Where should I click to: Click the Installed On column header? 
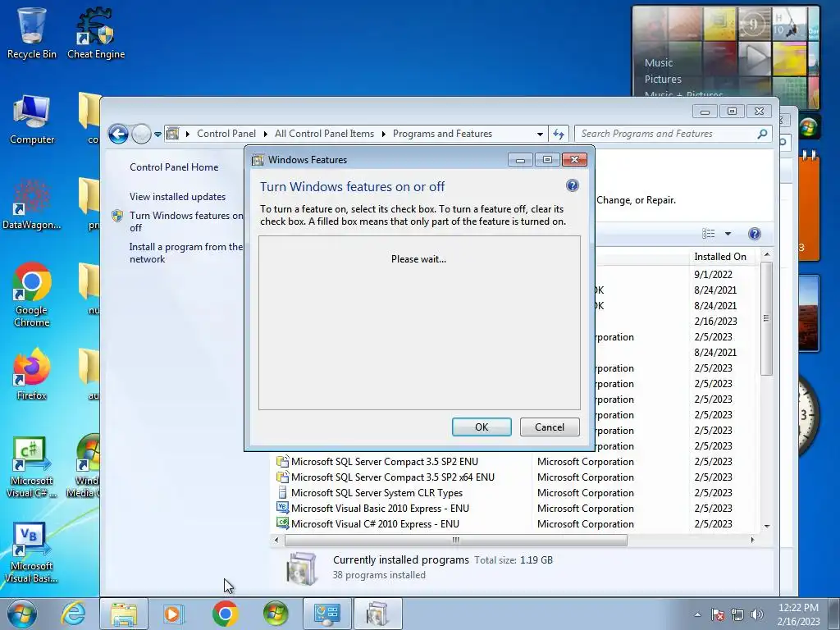pos(720,257)
